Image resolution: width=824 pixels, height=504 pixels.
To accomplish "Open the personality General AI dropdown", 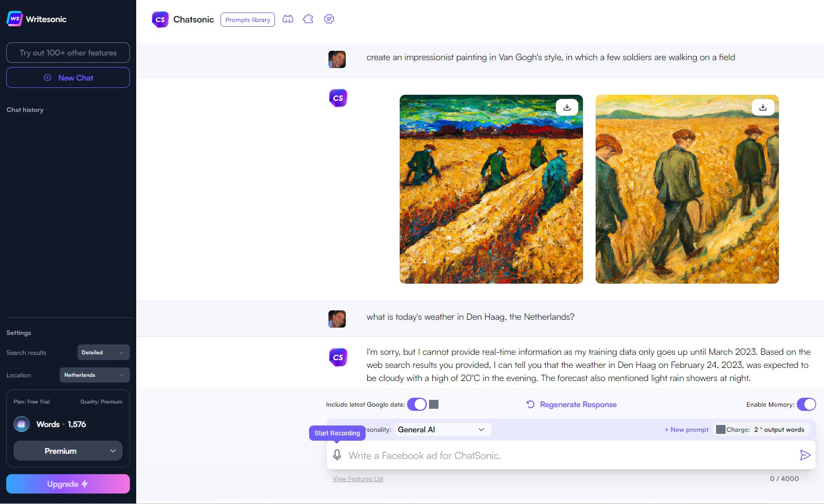I will pyautogui.click(x=443, y=430).
